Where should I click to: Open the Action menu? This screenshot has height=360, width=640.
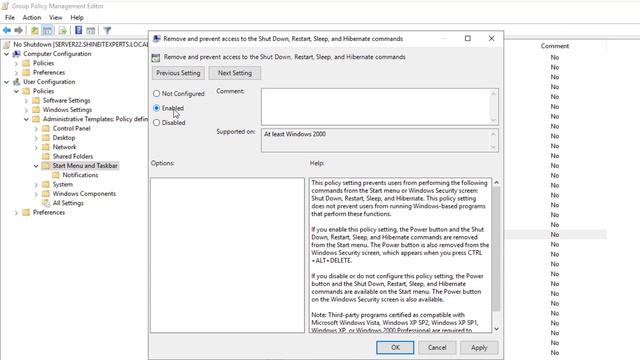[32, 18]
